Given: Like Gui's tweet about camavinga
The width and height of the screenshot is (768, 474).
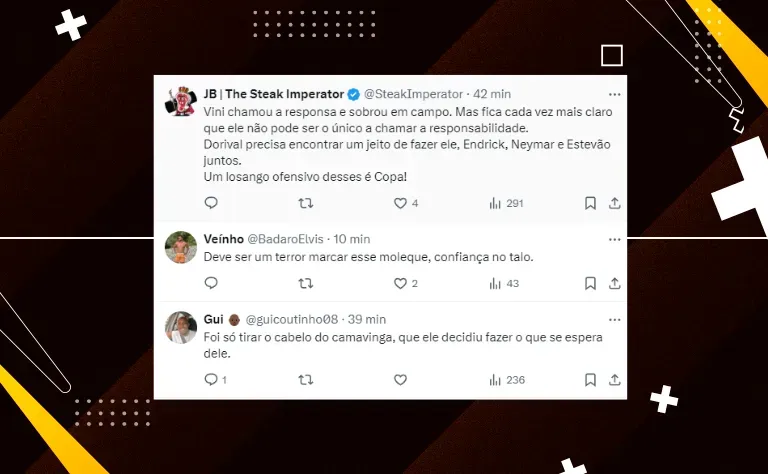Looking at the screenshot, I should click(400, 379).
